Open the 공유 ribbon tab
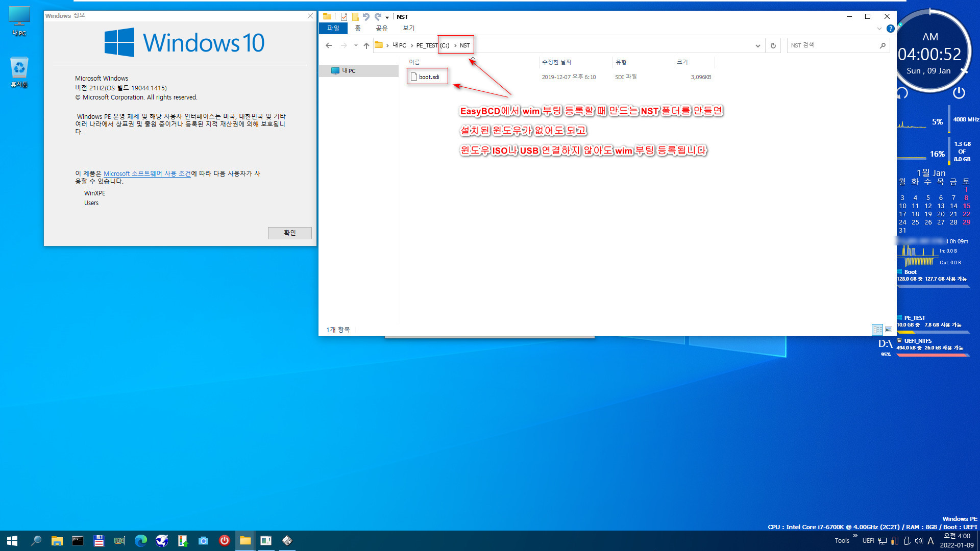 click(382, 29)
